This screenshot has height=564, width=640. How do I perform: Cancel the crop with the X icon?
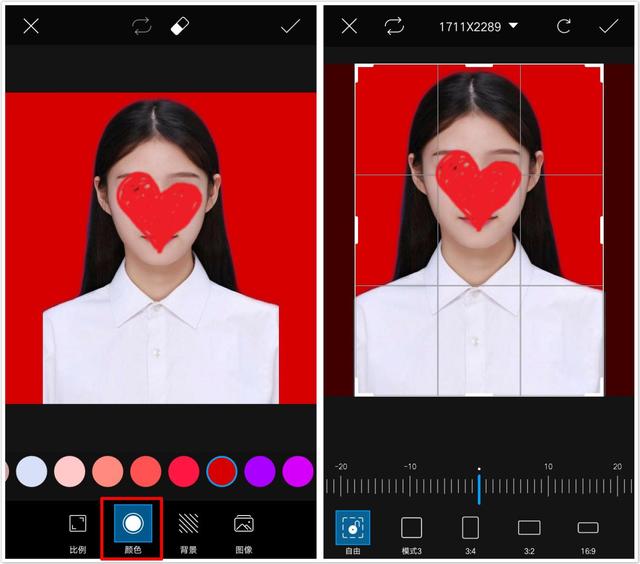coord(349,26)
